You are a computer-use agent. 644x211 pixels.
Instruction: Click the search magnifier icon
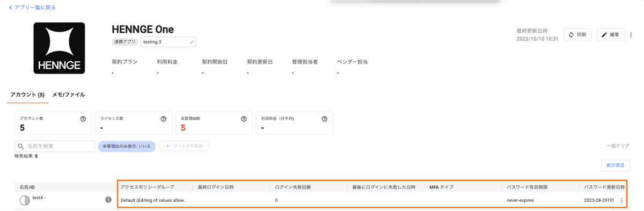(x=21, y=146)
